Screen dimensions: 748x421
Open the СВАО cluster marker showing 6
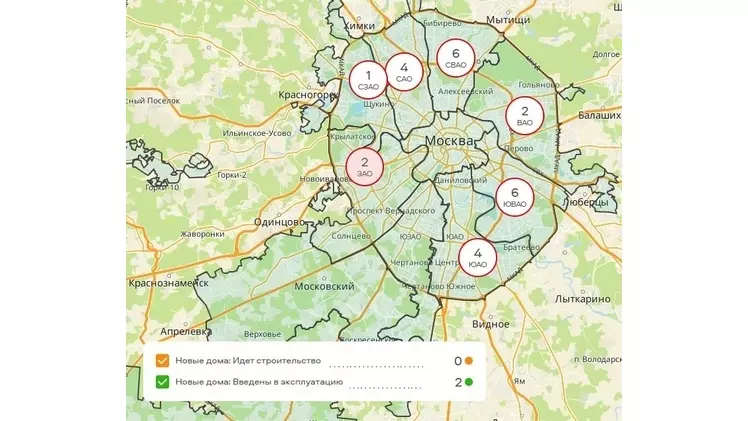click(456, 59)
